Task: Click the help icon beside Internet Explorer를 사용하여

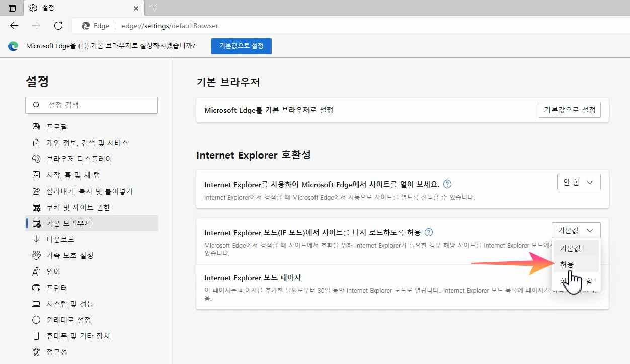Action: coord(447,184)
